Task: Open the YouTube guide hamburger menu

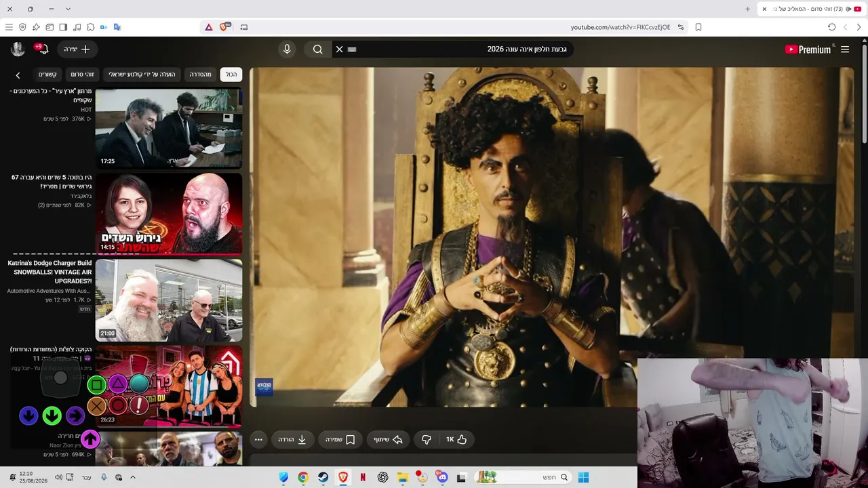Action: 845,49
